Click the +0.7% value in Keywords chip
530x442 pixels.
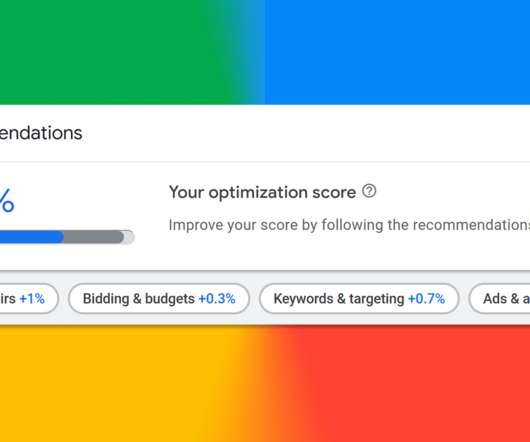pyautogui.click(x=427, y=299)
